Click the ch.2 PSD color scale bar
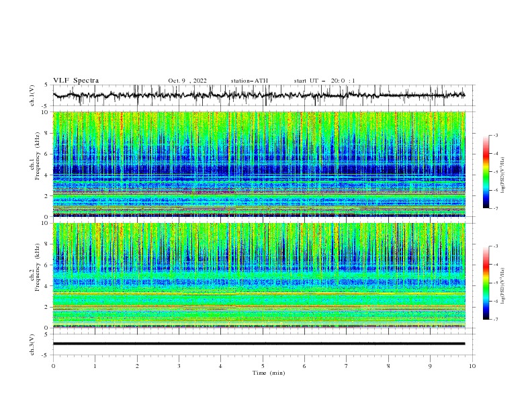Screen dimensions: 532x411 coord(486,283)
